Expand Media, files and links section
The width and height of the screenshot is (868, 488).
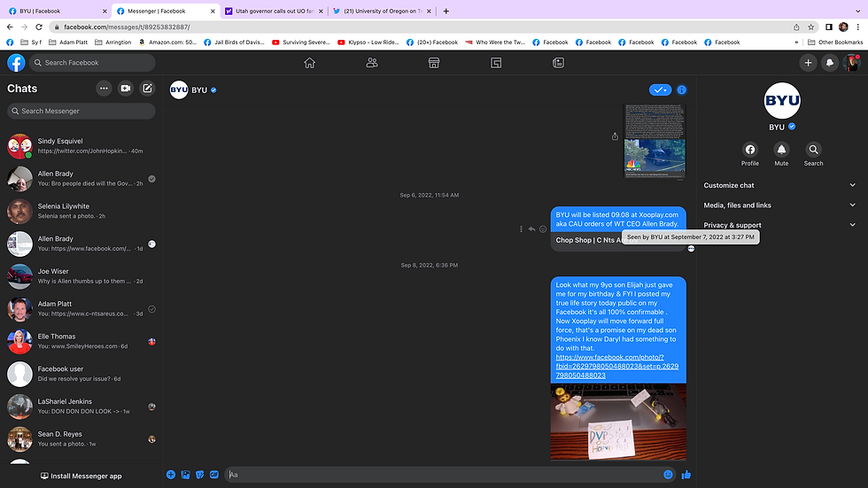point(779,205)
